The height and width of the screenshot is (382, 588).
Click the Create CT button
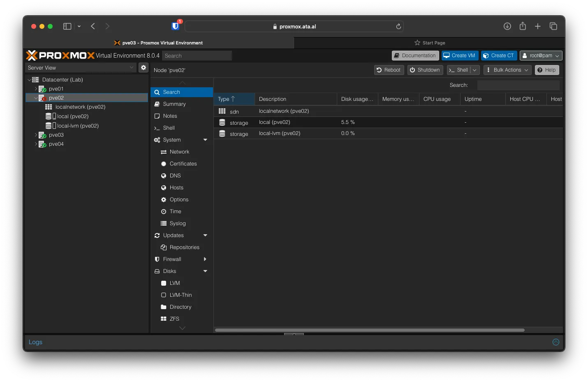499,56
